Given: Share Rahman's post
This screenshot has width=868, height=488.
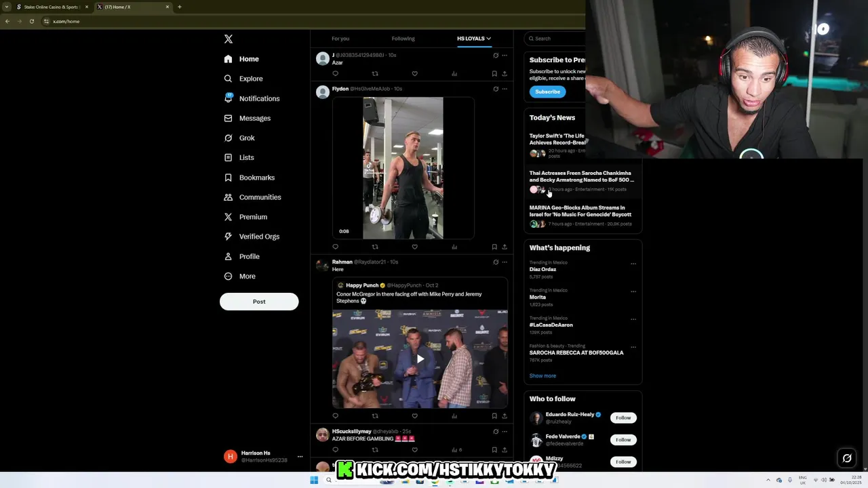Looking at the screenshot, I should 505,416.
